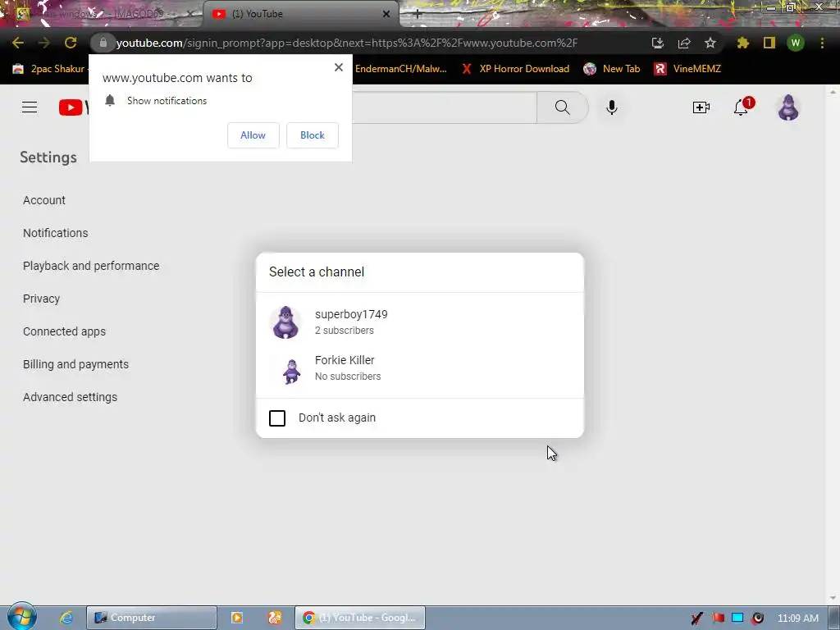Open the notifications bell with badge
The width and height of the screenshot is (840, 630).
742,107
